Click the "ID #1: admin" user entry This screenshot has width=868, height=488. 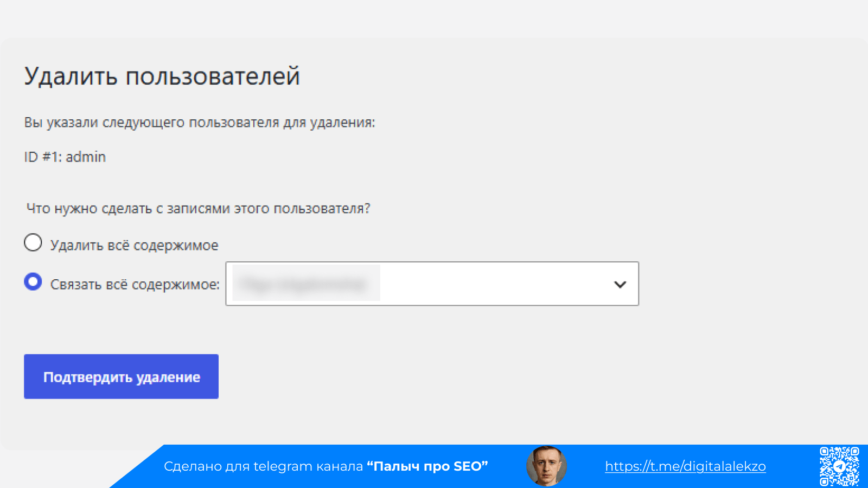pyautogui.click(x=65, y=157)
